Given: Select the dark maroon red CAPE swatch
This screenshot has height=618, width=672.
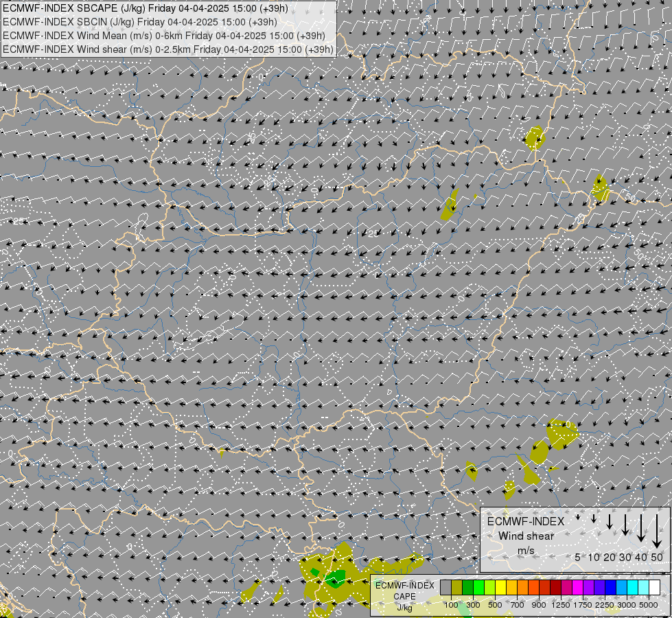Looking at the screenshot, I should [x=556, y=587].
